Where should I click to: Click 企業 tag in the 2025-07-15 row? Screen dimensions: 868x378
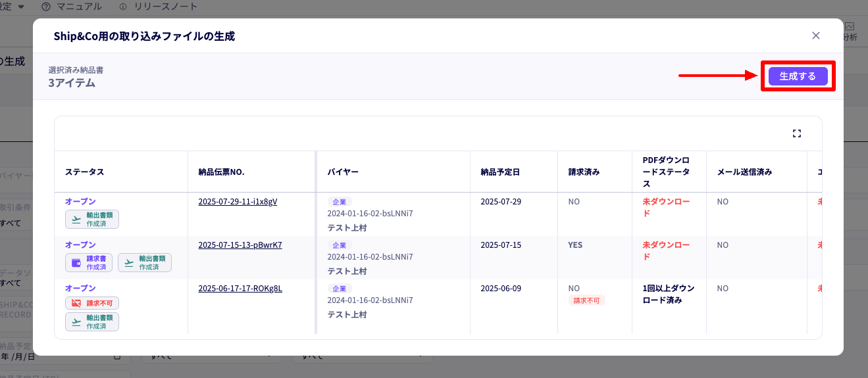point(340,245)
